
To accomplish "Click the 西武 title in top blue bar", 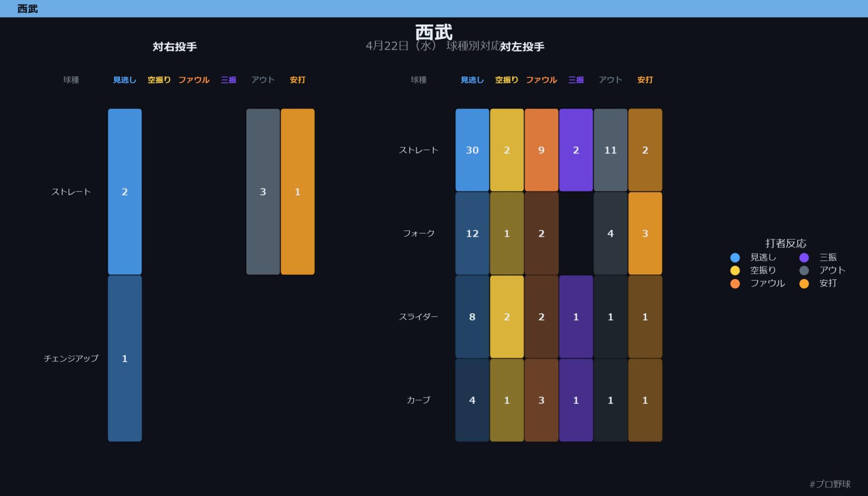I will click(x=28, y=9).
